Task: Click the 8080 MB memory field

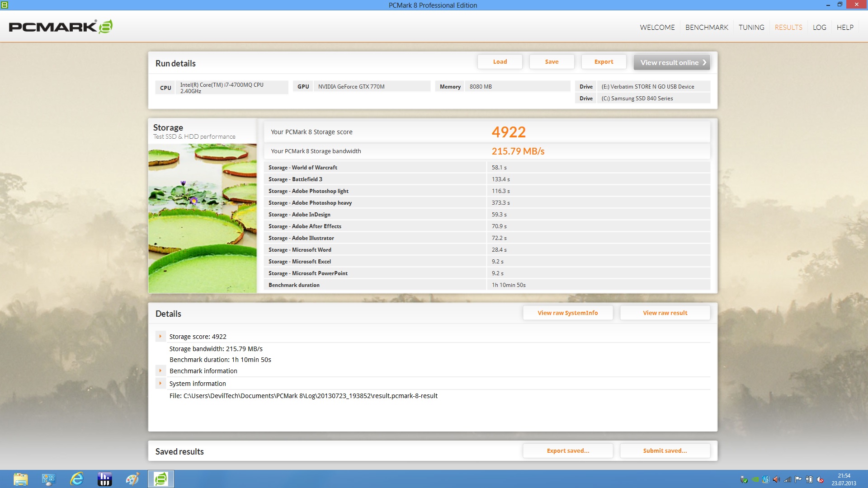Action: [x=518, y=87]
